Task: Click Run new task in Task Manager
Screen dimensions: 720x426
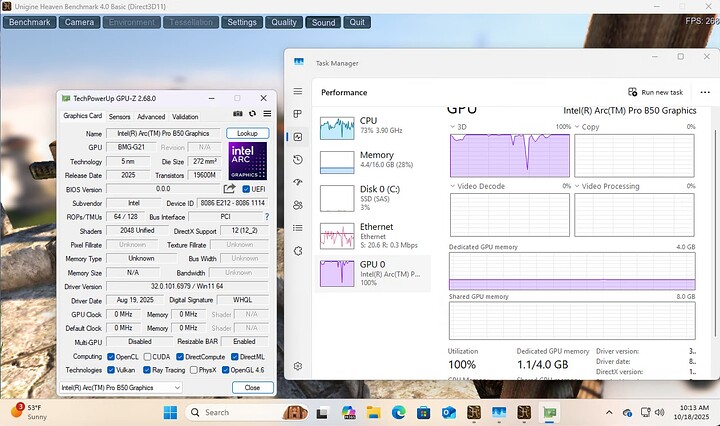Action: 656,92
